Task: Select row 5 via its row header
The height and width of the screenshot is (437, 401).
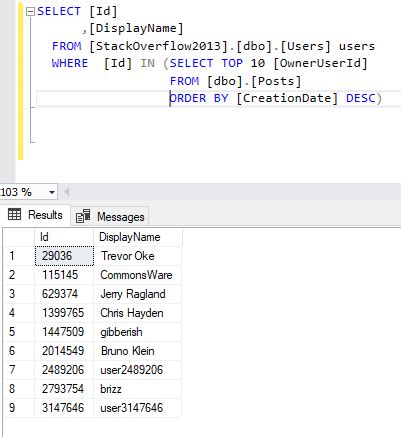Action: pyautogui.click(x=19, y=332)
